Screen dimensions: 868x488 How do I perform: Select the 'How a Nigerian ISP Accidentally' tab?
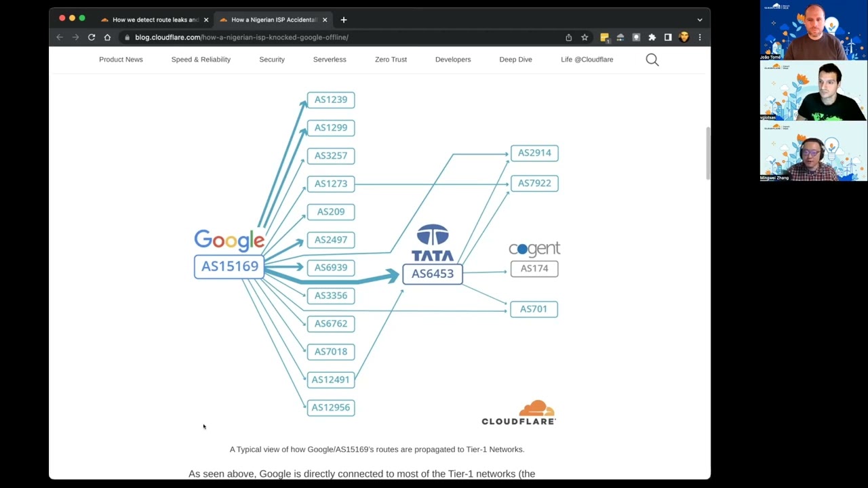(273, 20)
